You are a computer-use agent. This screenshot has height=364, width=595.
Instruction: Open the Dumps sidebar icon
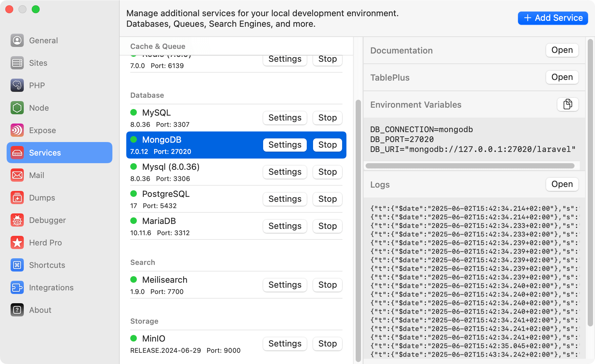[17, 198]
